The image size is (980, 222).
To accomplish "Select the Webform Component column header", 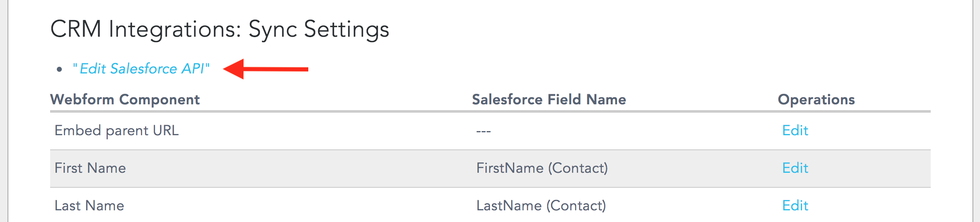I will [x=125, y=100].
